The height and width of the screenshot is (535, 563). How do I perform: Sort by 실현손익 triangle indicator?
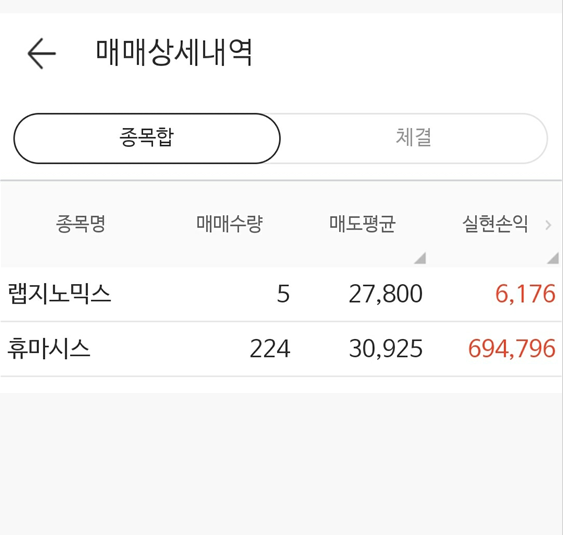[553, 258]
